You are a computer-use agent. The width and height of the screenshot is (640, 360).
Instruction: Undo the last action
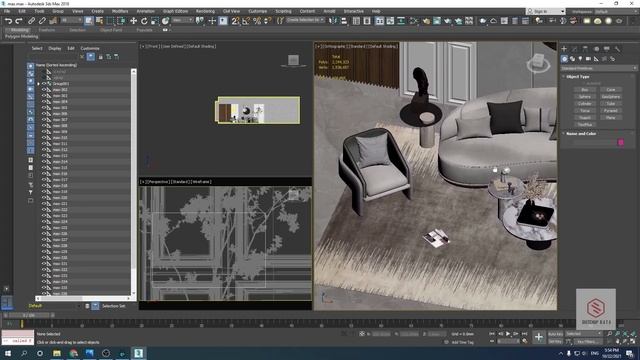click(x=8, y=21)
